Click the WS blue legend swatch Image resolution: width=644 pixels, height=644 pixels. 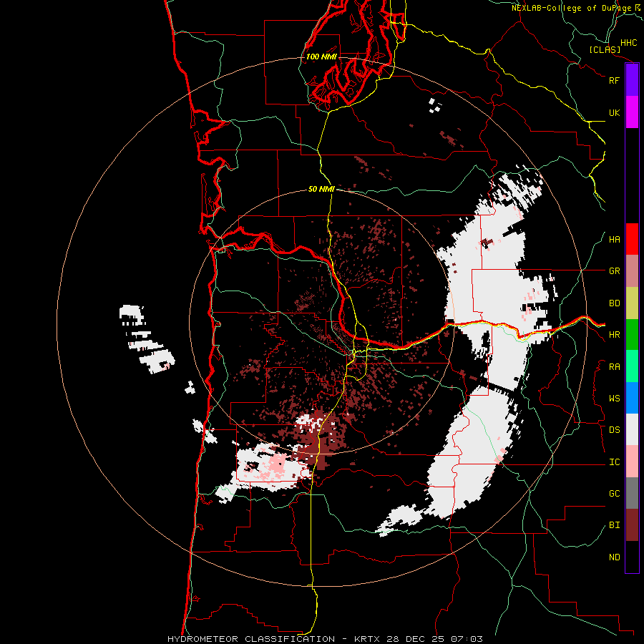tap(632, 398)
